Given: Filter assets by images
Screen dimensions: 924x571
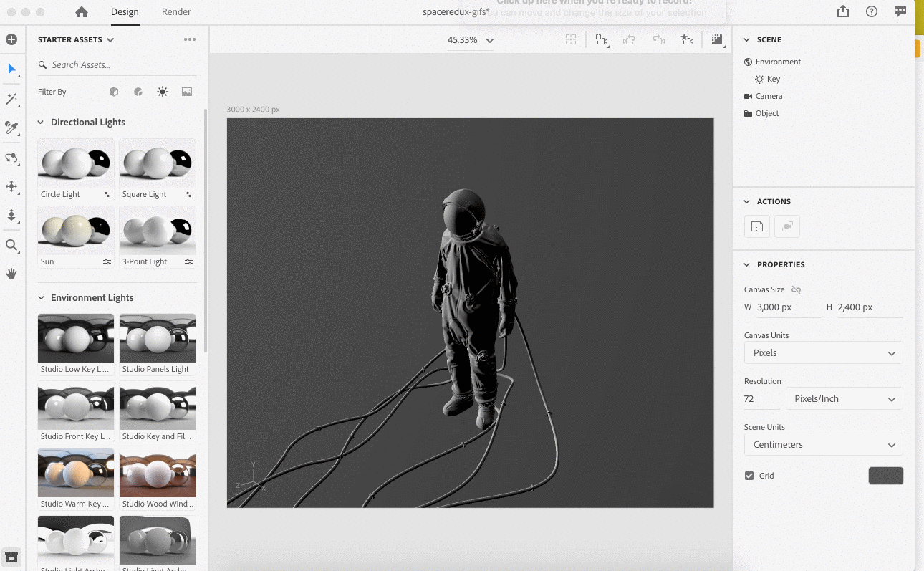Looking at the screenshot, I should pos(187,92).
